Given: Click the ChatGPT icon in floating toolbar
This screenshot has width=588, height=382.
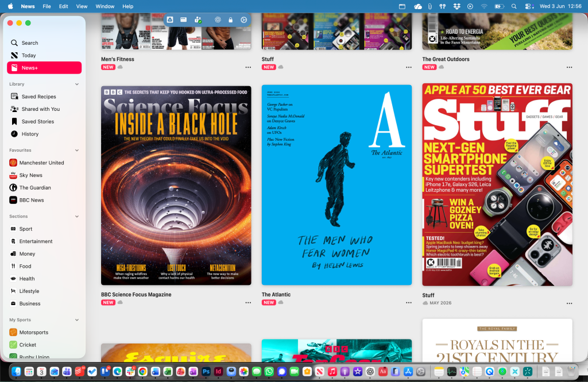Looking at the screenshot, I should pos(218,20).
